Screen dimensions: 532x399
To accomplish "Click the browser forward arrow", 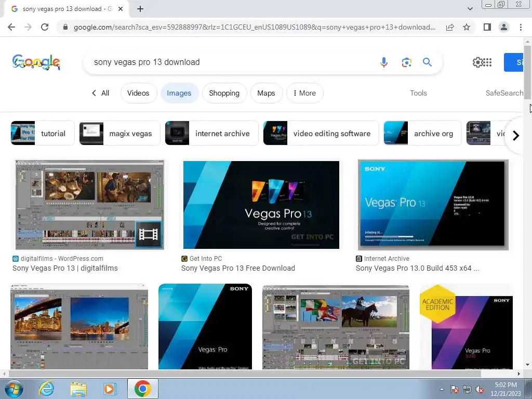I will coord(28,27).
